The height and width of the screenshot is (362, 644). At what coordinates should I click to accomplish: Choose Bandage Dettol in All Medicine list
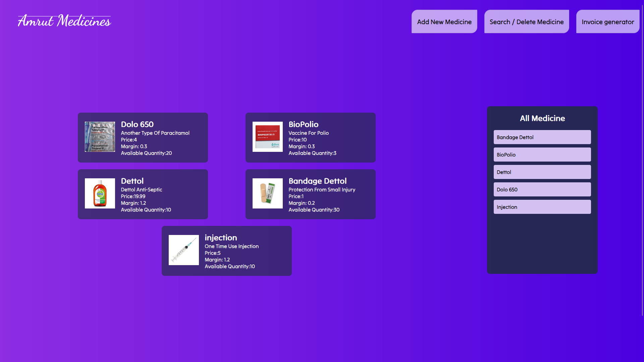pyautogui.click(x=542, y=137)
